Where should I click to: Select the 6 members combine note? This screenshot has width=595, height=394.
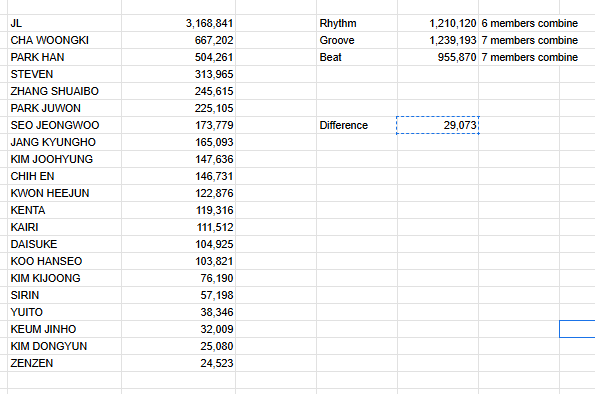tap(530, 23)
